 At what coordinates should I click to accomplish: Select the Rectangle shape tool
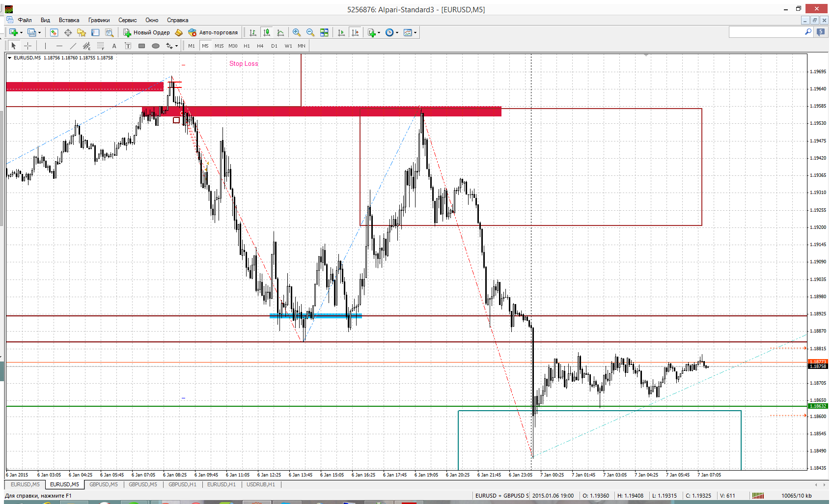(x=142, y=46)
